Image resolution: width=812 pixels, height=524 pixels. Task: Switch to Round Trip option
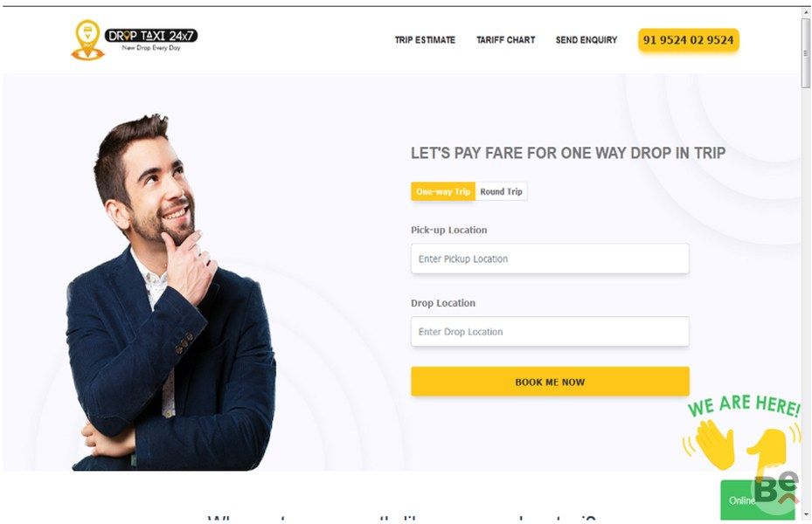pyautogui.click(x=501, y=191)
